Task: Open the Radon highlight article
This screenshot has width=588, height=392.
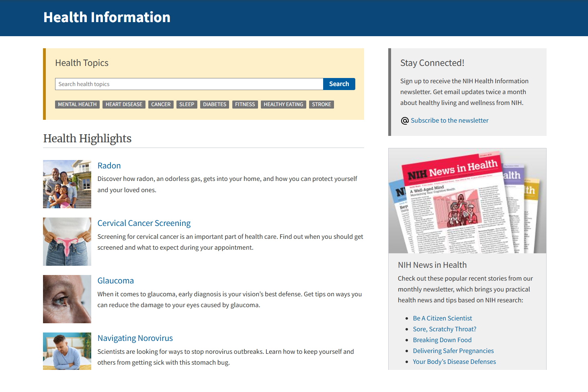Action: pyautogui.click(x=109, y=165)
